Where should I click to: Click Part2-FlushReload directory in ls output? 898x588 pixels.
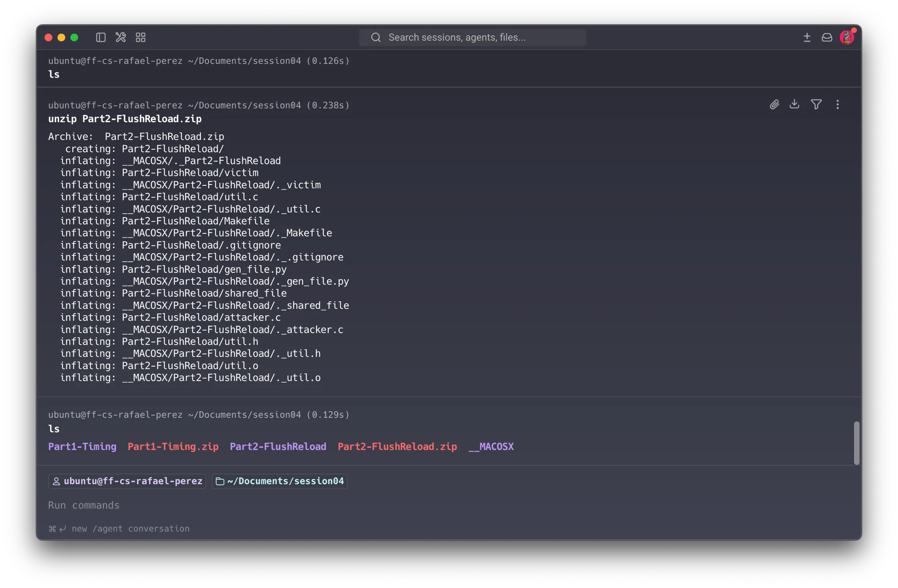tap(278, 446)
